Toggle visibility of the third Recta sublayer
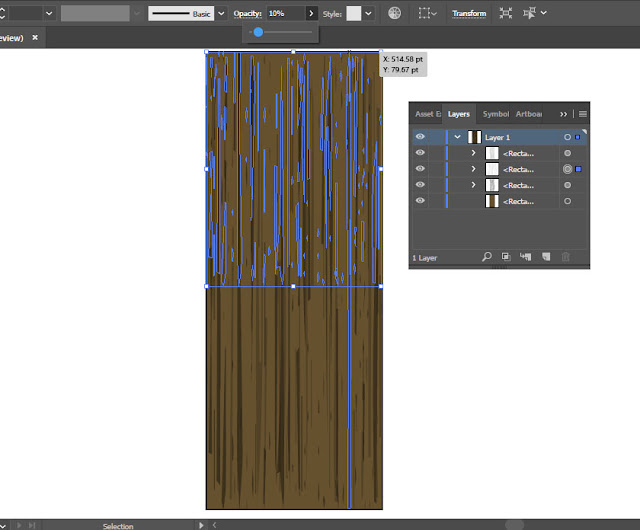Screen dimensions: 640x530 coord(420,185)
